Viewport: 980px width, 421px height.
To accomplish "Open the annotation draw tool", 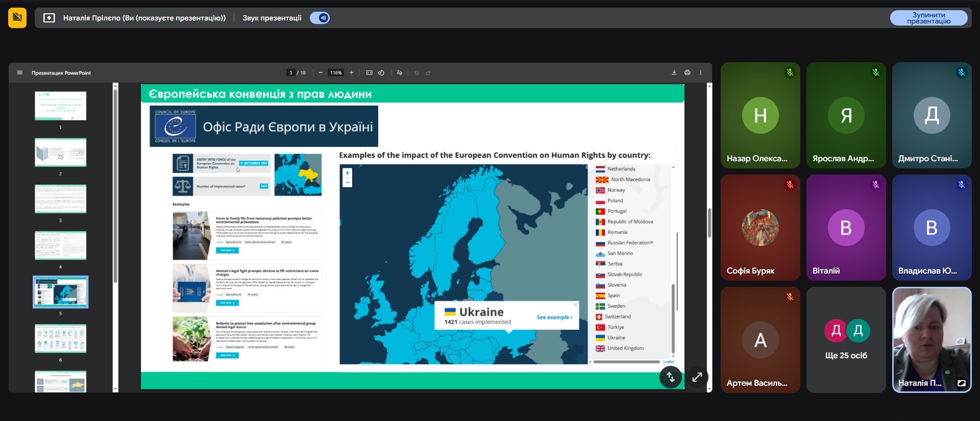I will [400, 73].
